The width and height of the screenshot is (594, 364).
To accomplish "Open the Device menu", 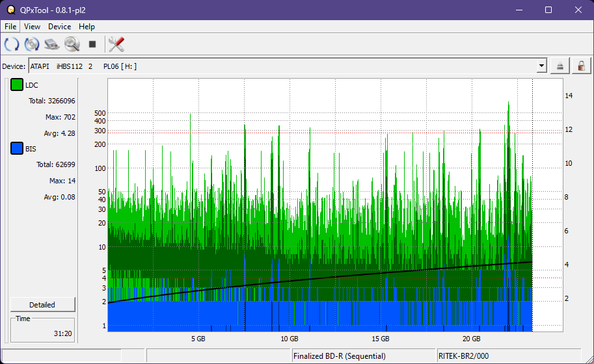I will 59,27.
